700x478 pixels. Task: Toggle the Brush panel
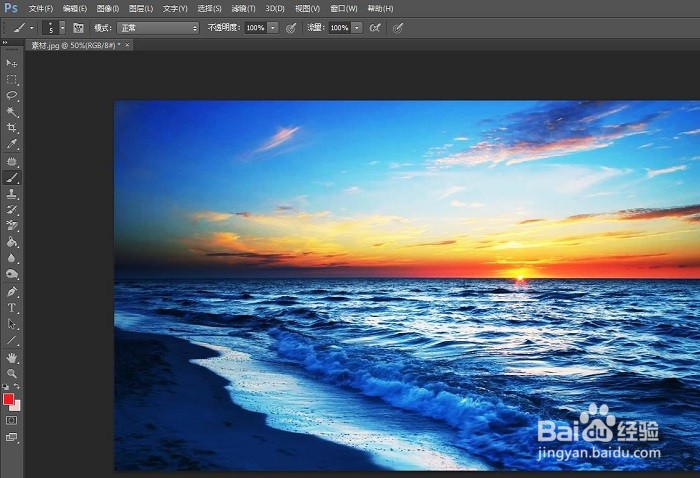[78, 28]
